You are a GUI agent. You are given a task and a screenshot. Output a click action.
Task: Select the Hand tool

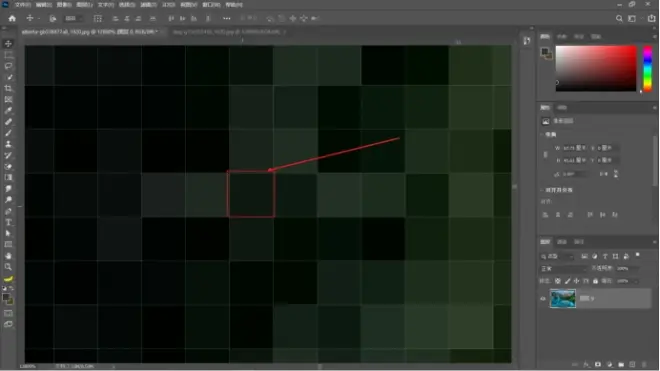8,256
